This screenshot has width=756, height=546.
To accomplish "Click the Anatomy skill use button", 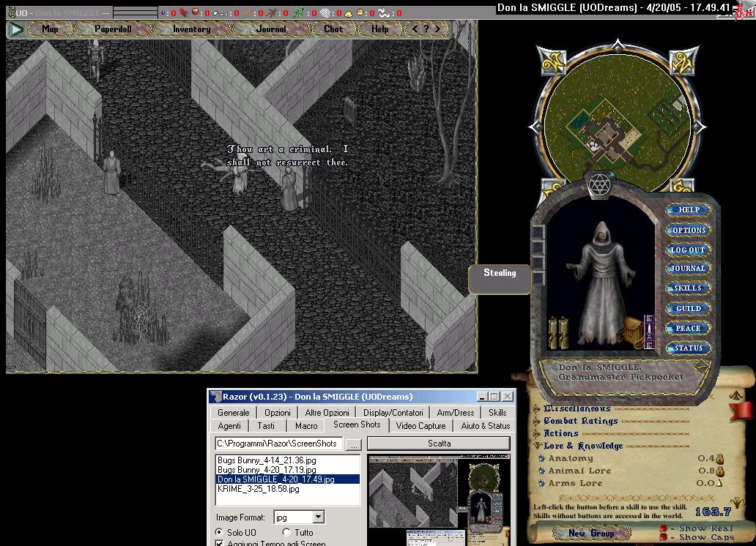I will [541, 458].
